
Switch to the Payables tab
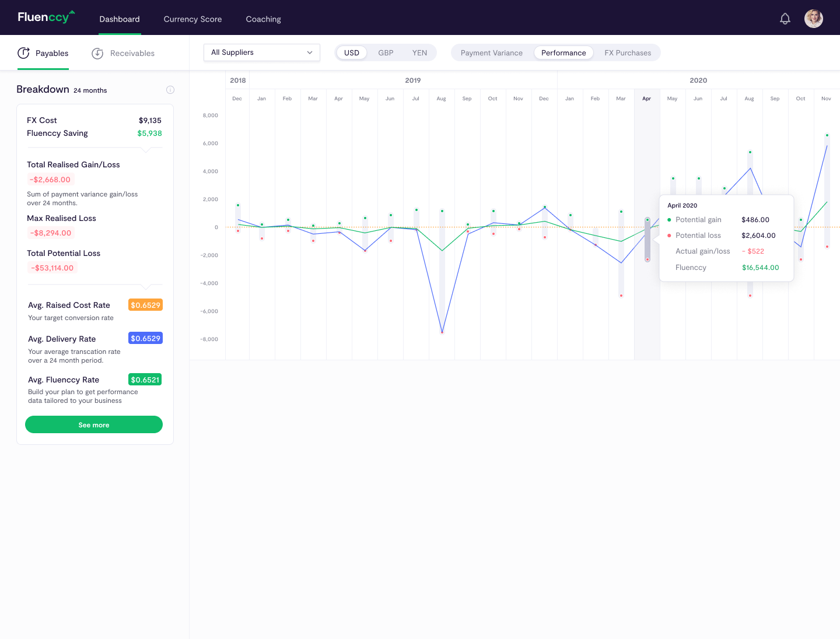[x=43, y=53]
